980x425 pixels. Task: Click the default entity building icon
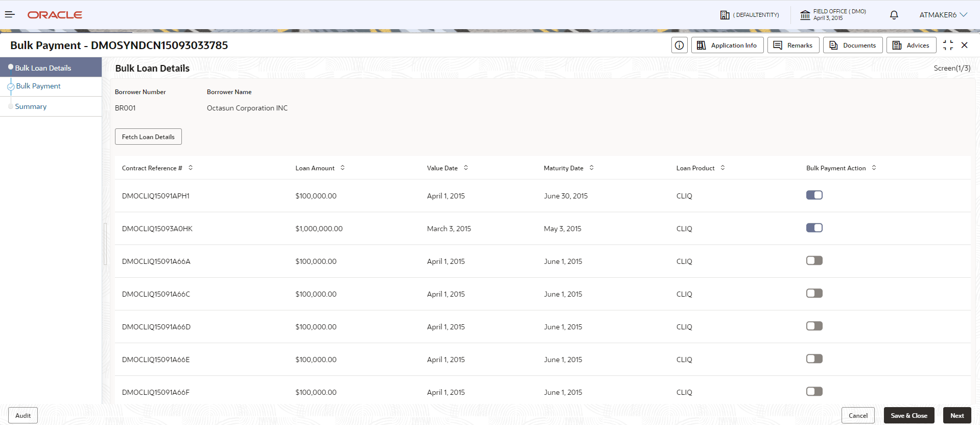[725, 15]
